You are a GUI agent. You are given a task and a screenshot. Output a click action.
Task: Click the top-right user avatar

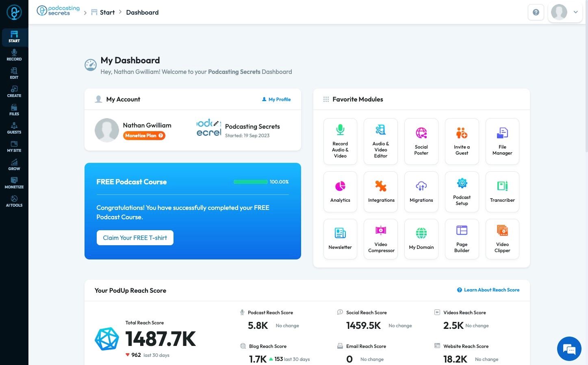(559, 12)
